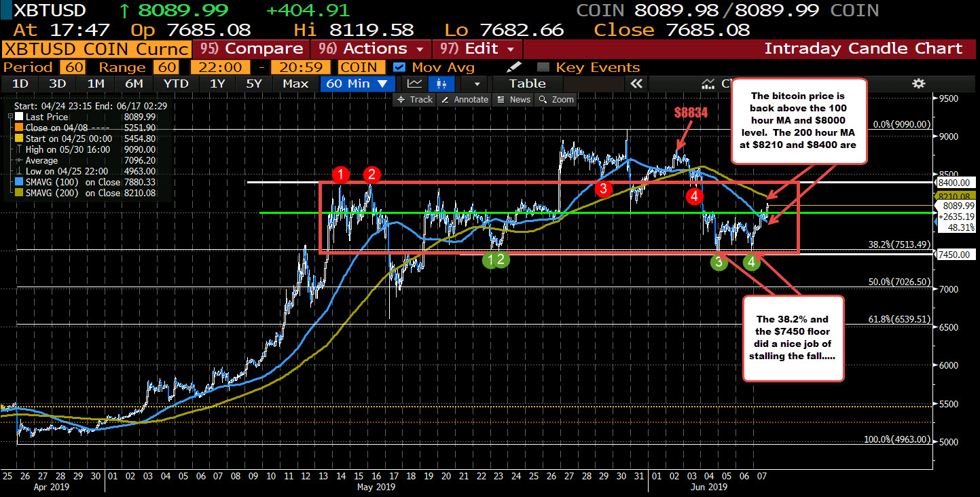Click the chart icon right of double-chevron

pos(708,84)
